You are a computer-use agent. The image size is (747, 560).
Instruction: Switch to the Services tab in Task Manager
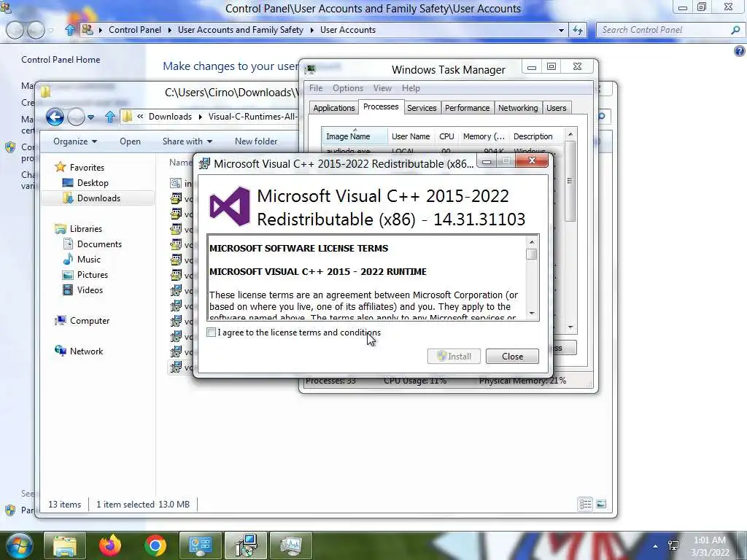[x=422, y=108]
